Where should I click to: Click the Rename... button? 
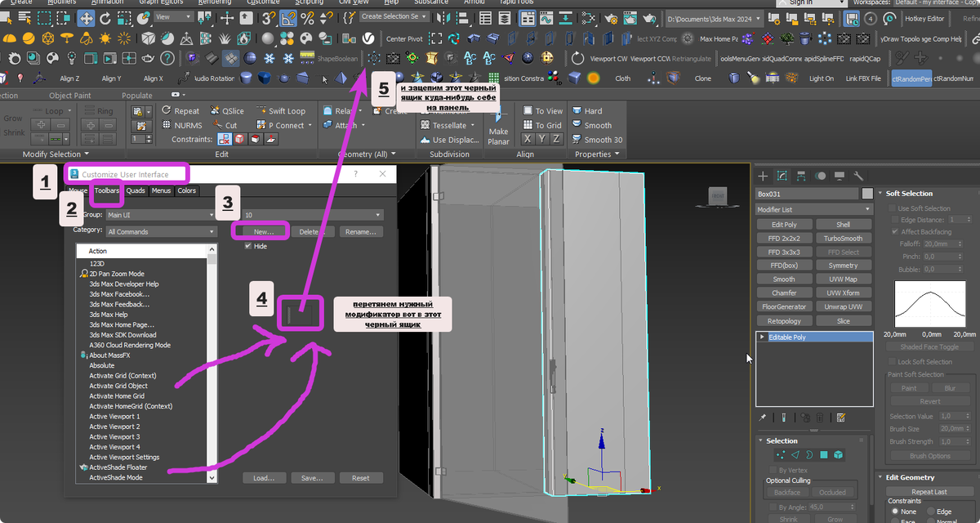pos(361,232)
